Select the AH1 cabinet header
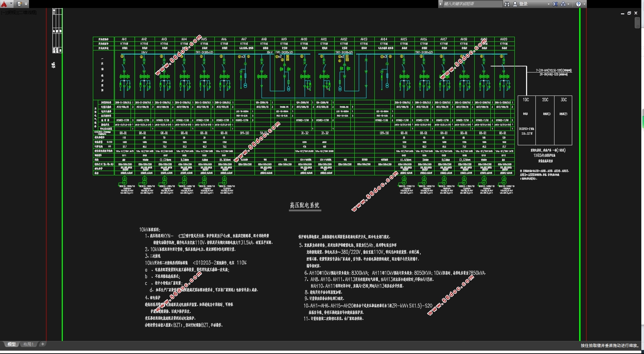644x354 pixels. tap(124, 39)
